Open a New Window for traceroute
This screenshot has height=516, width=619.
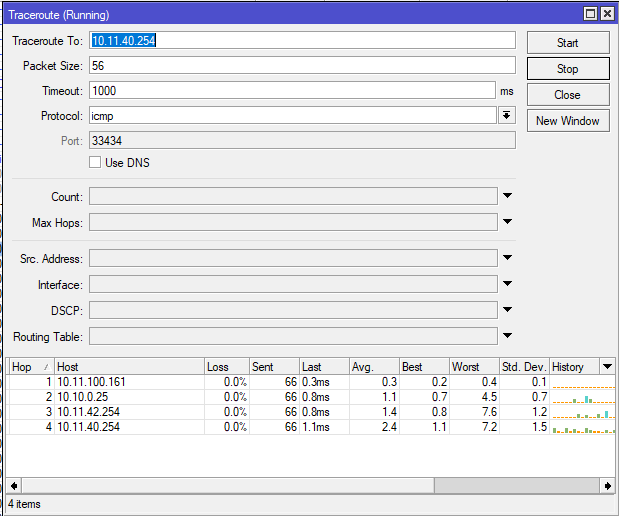568,121
